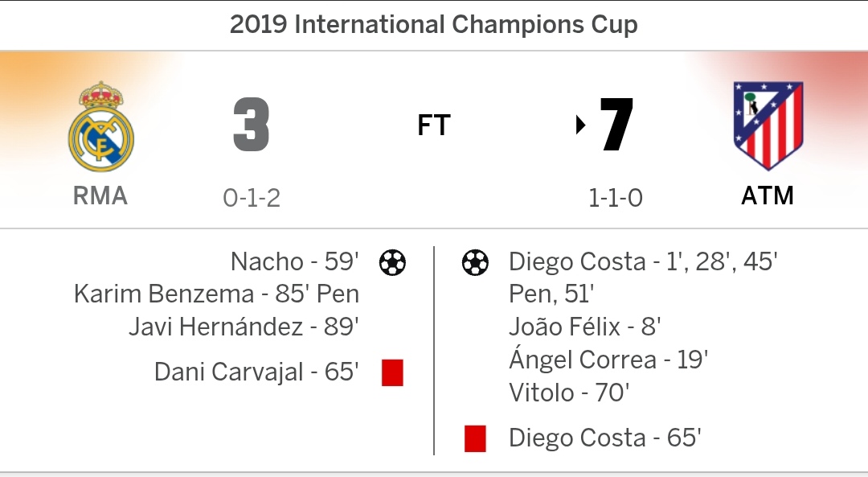
Task: Select the RMA team abbreviation
Action: 100,195
